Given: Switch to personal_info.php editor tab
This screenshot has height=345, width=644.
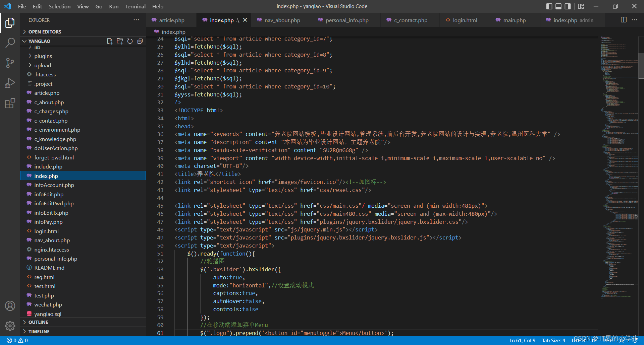Looking at the screenshot, I should pyautogui.click(x=347, y=20).
